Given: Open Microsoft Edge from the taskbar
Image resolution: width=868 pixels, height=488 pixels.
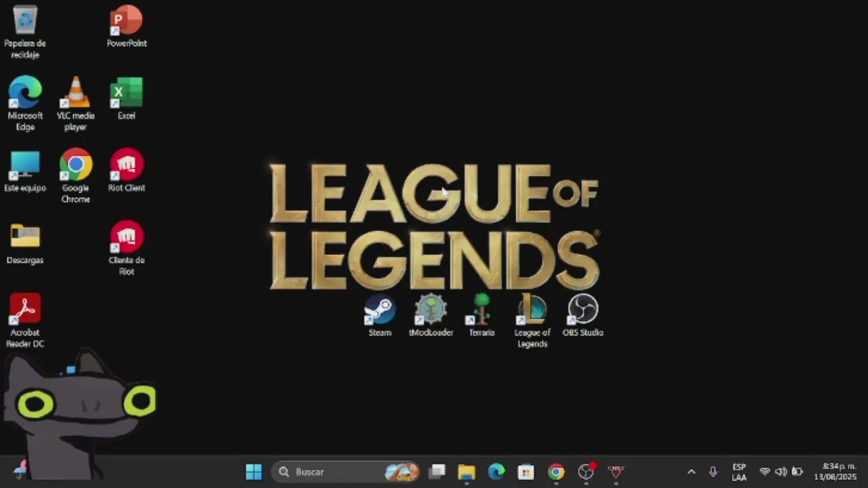Looking at the screenshot, I should coord(496,472).
